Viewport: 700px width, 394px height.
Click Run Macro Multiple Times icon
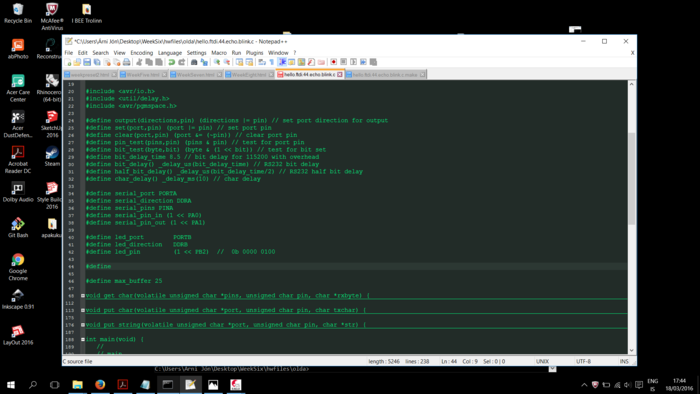pyautogui.click(x=363, y=62)
